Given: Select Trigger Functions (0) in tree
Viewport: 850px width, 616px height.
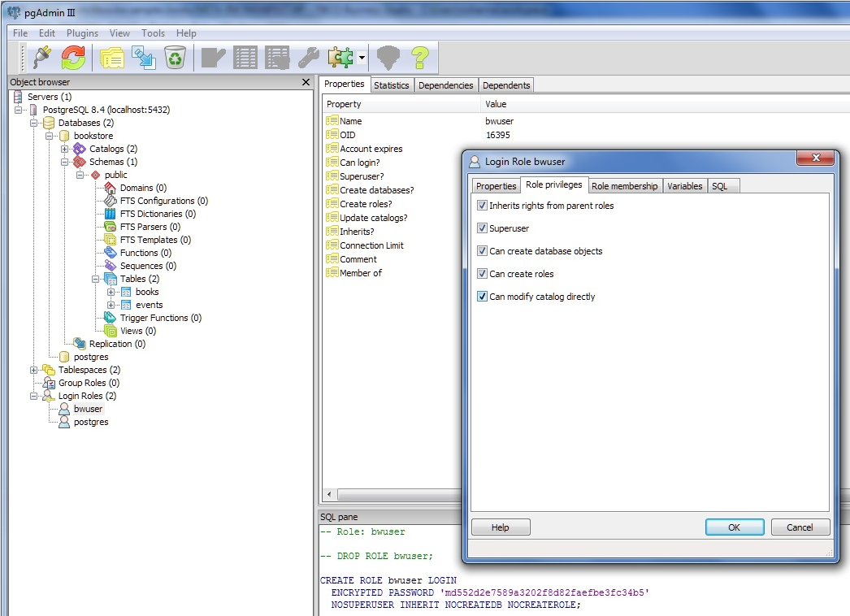Looking at the screenshot, I should coord(160,318).
